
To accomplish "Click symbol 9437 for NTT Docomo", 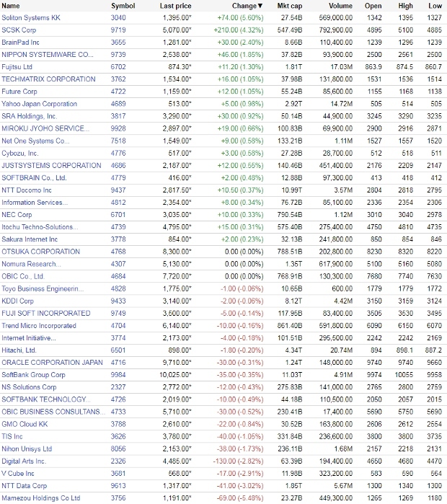I will tap(118, 190).
